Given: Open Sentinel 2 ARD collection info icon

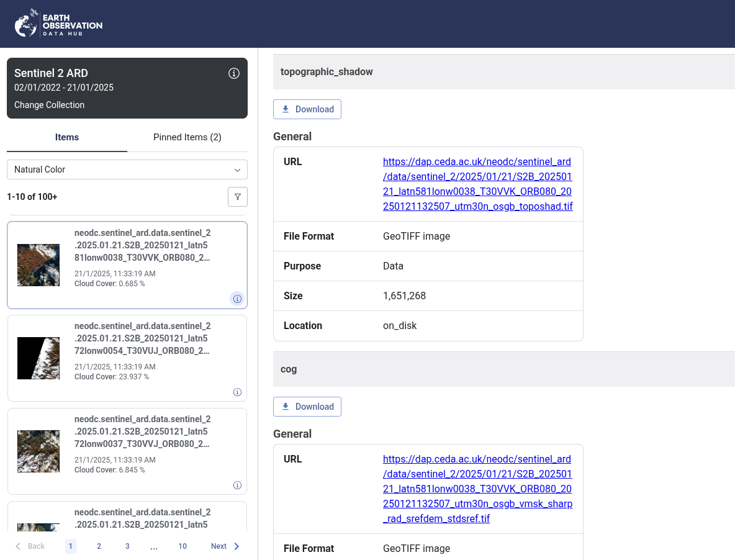Looking at the screenshot, I should (x=234, y=73).
